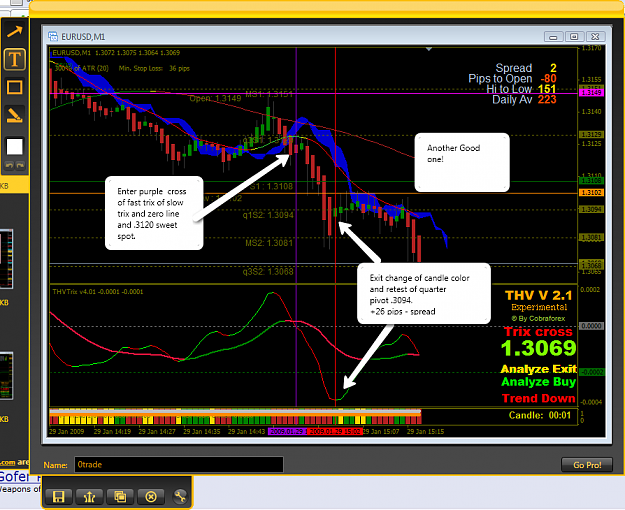The width and height of the screenshot is (625, 510).
Task: Click the 'Daily Av' value 223
Action: (547, 99)
